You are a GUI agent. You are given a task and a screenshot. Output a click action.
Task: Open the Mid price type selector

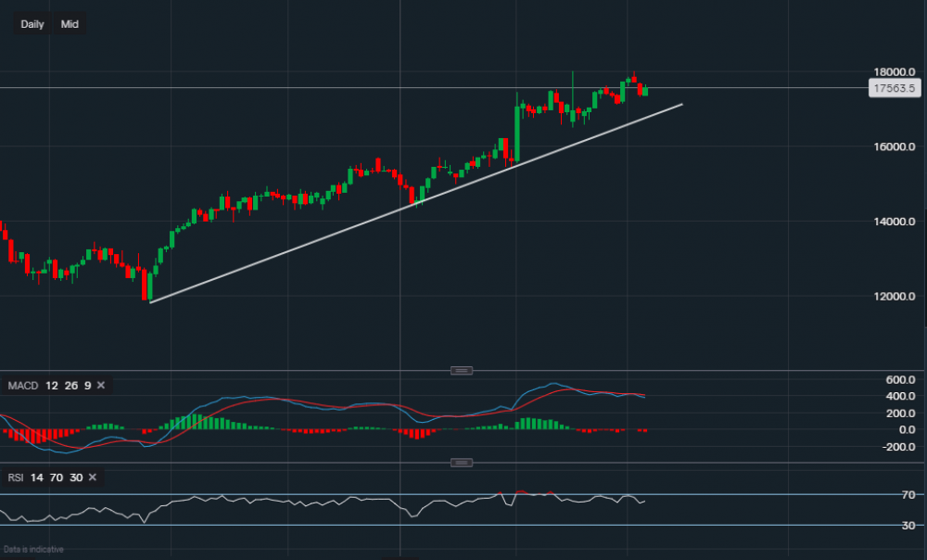click(70, 24)
